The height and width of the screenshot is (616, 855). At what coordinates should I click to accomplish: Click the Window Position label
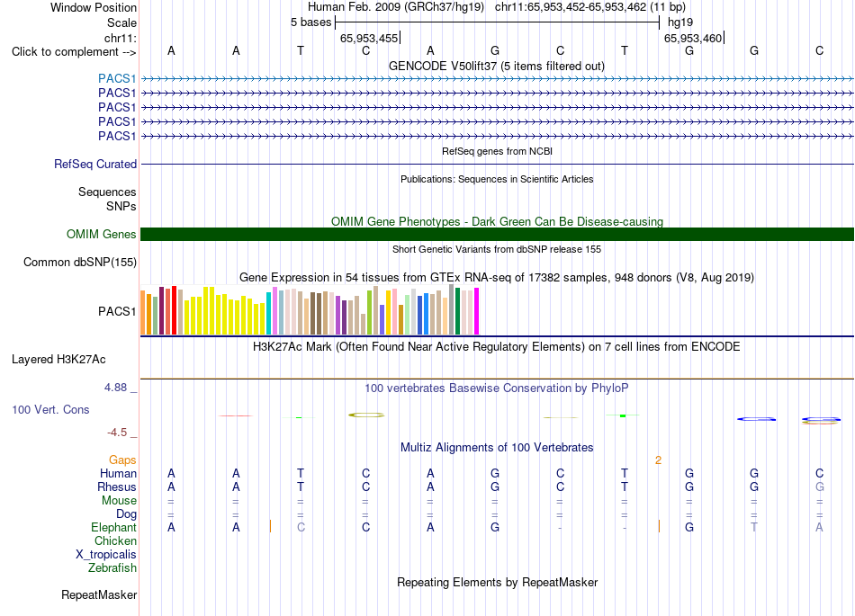coord(94,7)
